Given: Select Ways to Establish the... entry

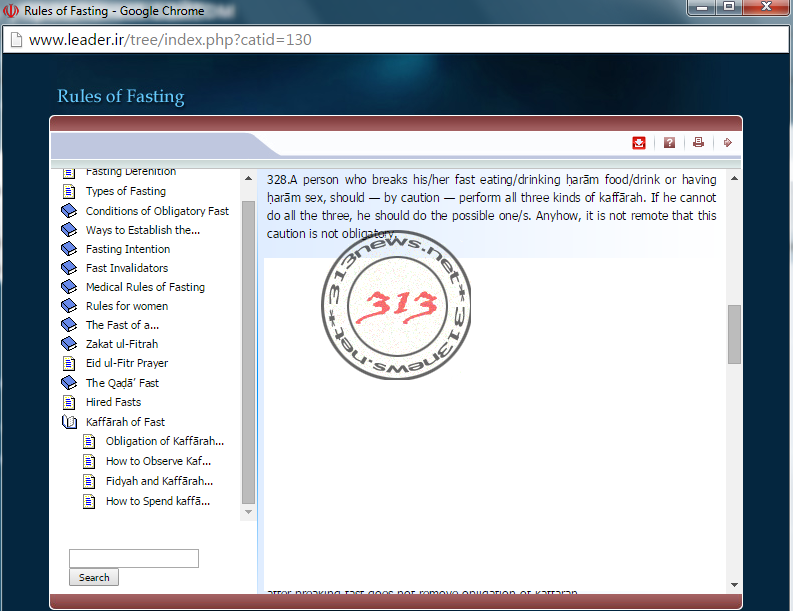Looking at the screenshot, I should 143,230.
